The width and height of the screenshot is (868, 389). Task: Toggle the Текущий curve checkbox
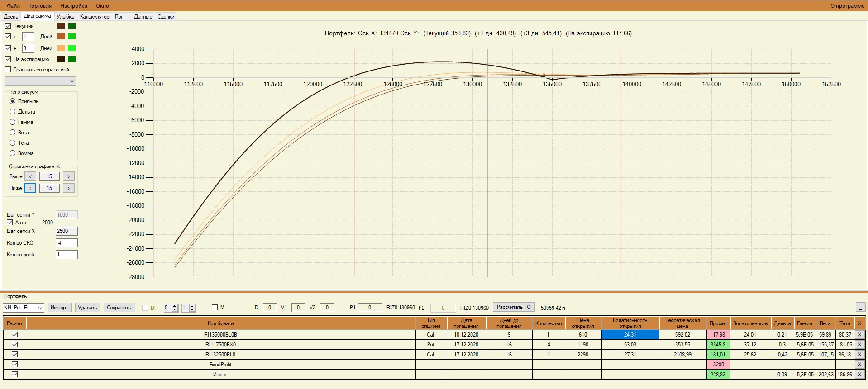tap(8, 26)
